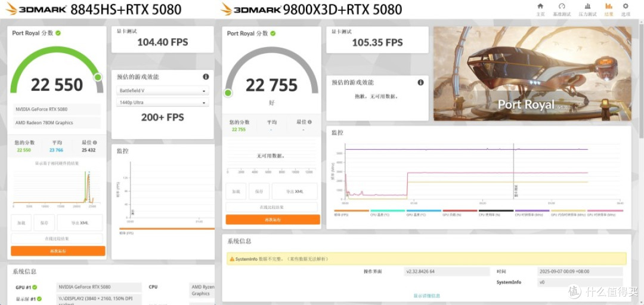Click 导出 XML button in 8845HS window

pos(80,223)
